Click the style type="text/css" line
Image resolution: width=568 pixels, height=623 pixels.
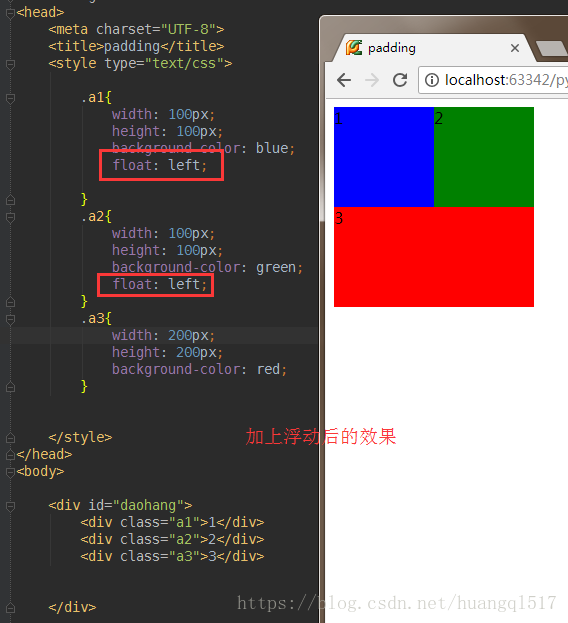[x=140, y=64]
